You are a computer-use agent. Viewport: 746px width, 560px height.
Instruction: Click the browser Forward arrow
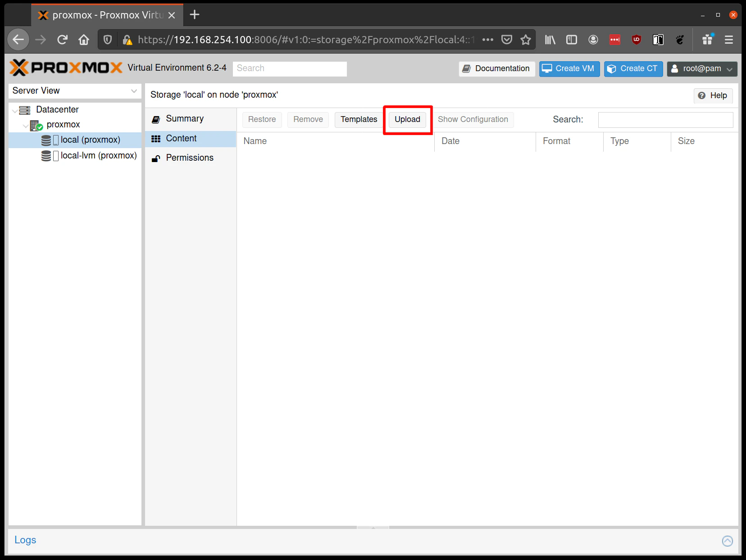(x=41, y=40)
